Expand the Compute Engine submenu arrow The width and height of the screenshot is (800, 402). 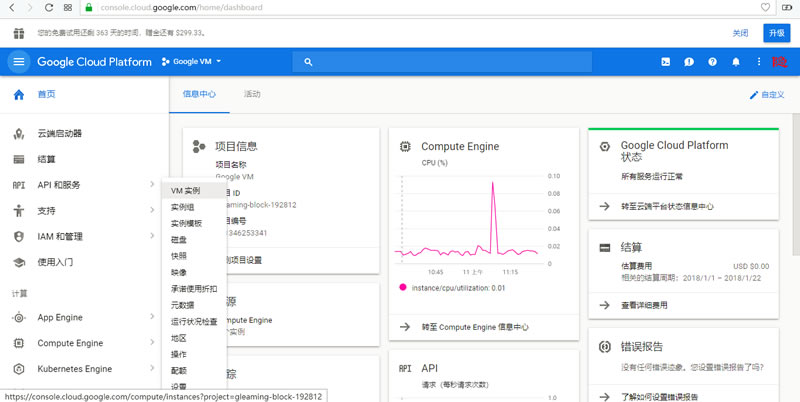tap(152, 342)
